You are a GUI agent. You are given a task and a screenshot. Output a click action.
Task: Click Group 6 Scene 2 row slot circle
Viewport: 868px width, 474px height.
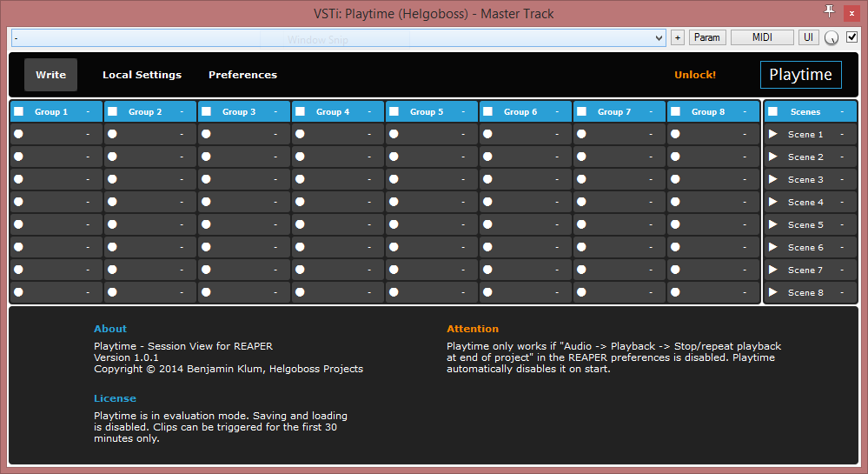click(x=487, y=157)
